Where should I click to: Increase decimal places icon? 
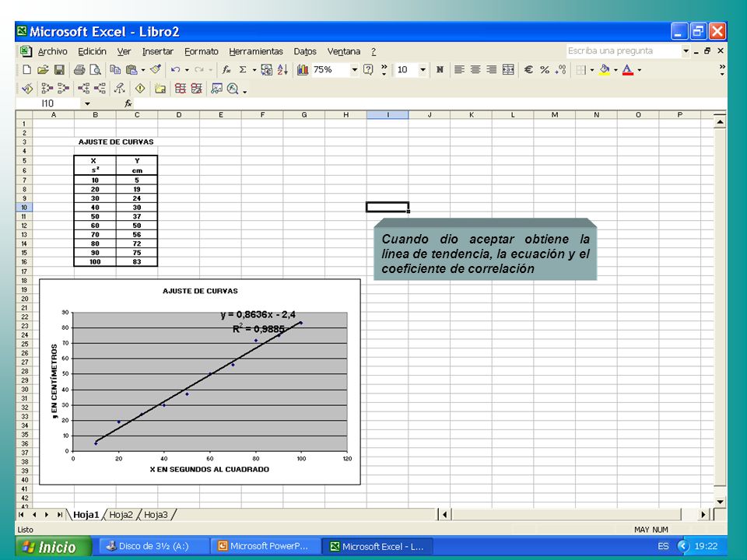561,70
